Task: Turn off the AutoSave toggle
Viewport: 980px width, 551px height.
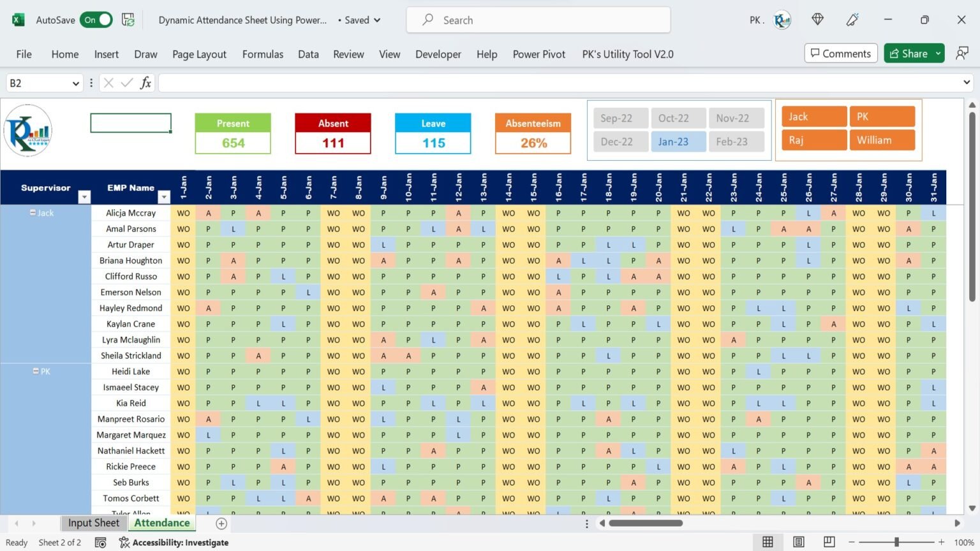Action: 96,20
